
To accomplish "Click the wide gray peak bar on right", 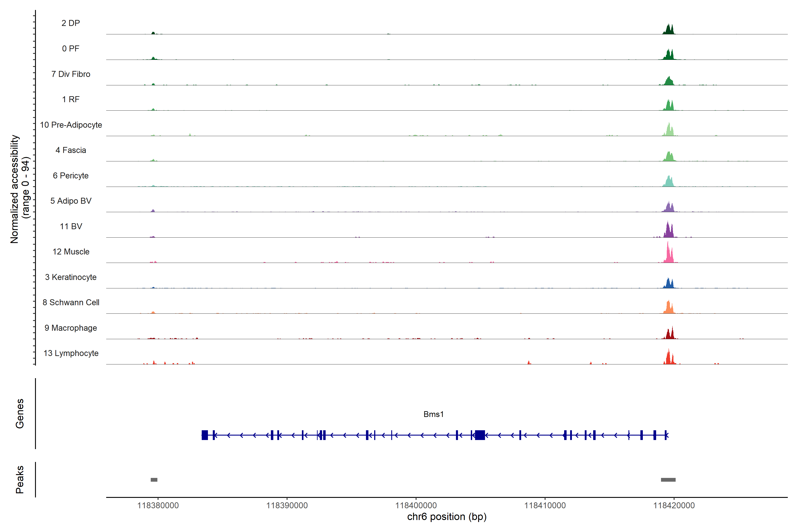I will (x=668, y=480).
